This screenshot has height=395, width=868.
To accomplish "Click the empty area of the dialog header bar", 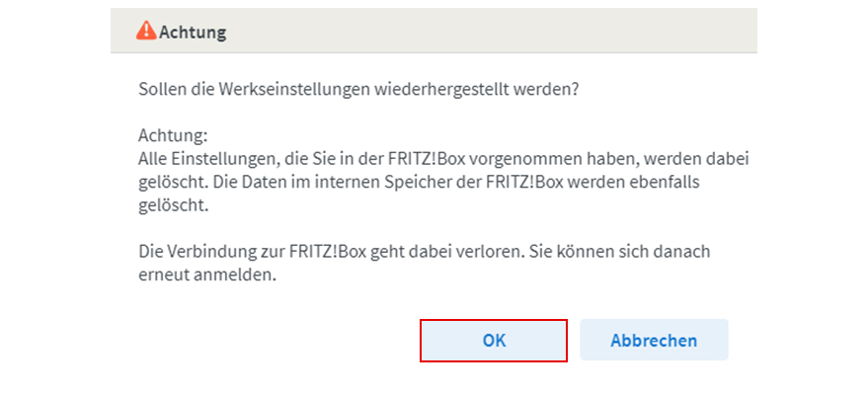I will coord(494,33).
